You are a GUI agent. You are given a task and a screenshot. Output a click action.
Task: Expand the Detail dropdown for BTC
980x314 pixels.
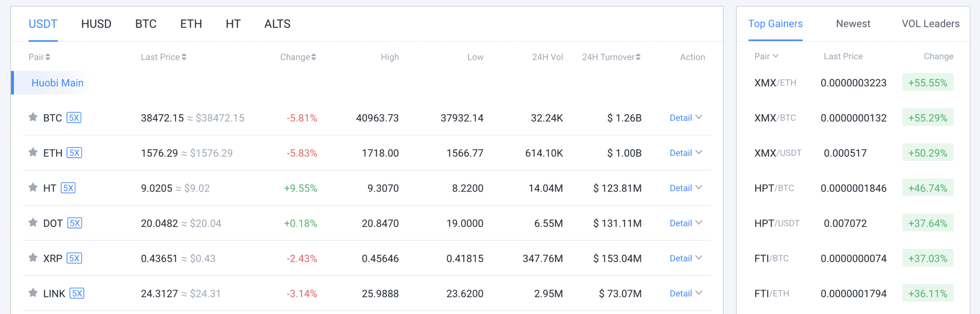click(686, 118)
